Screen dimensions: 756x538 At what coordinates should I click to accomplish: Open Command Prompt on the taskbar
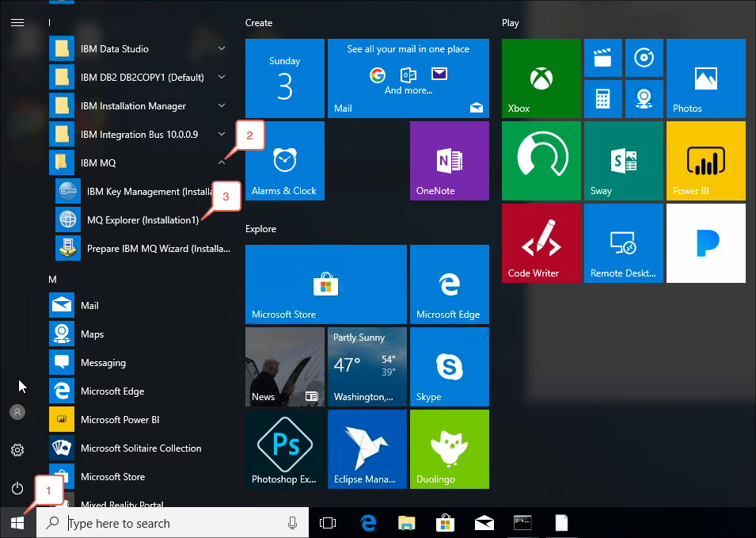tap(522, 523)
